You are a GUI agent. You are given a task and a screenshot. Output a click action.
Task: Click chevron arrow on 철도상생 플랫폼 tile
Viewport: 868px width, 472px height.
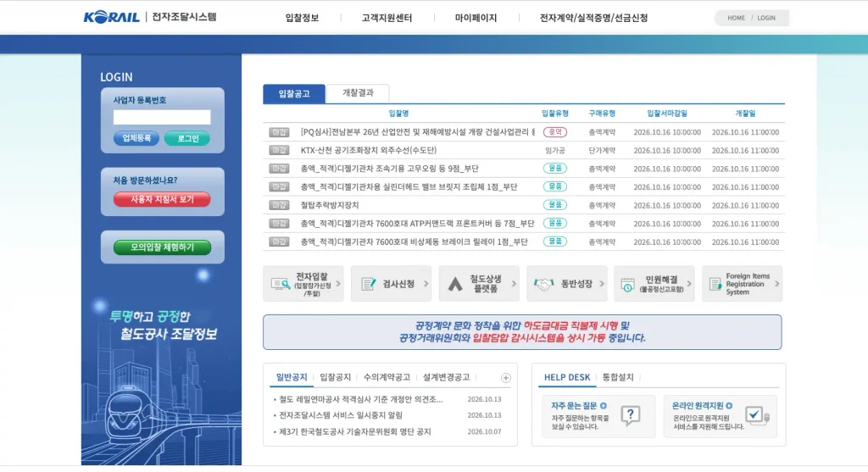[x=514, y=284]
